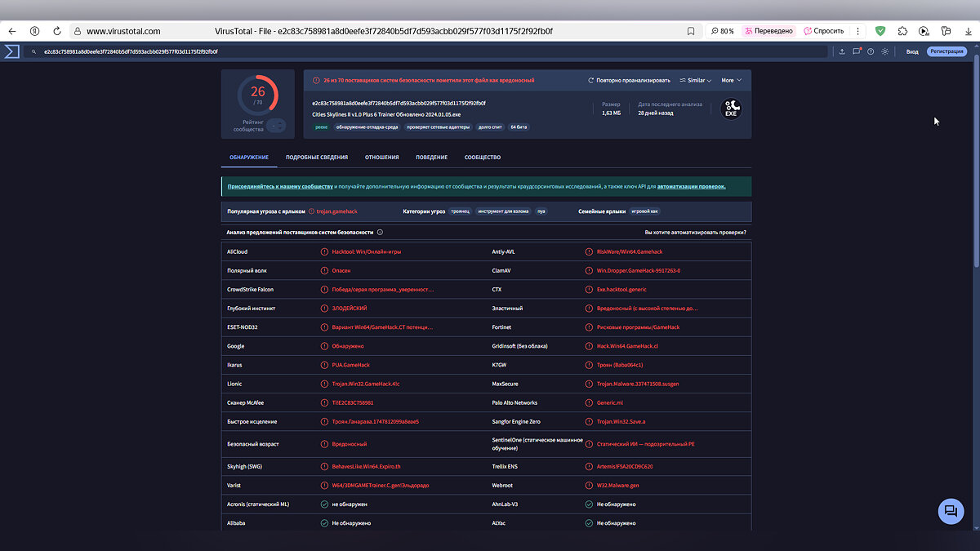Toggle the community score vote control

[x=277, y=126]
